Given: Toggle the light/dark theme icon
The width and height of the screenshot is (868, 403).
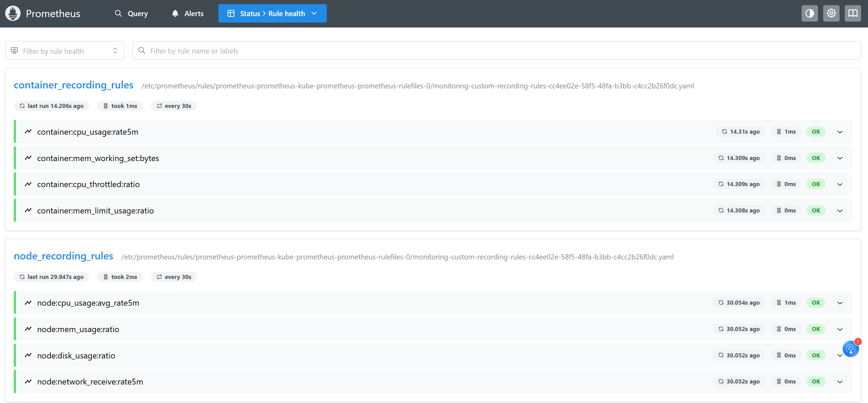Looking at the screenshot, I should click(x=809, y=13).
